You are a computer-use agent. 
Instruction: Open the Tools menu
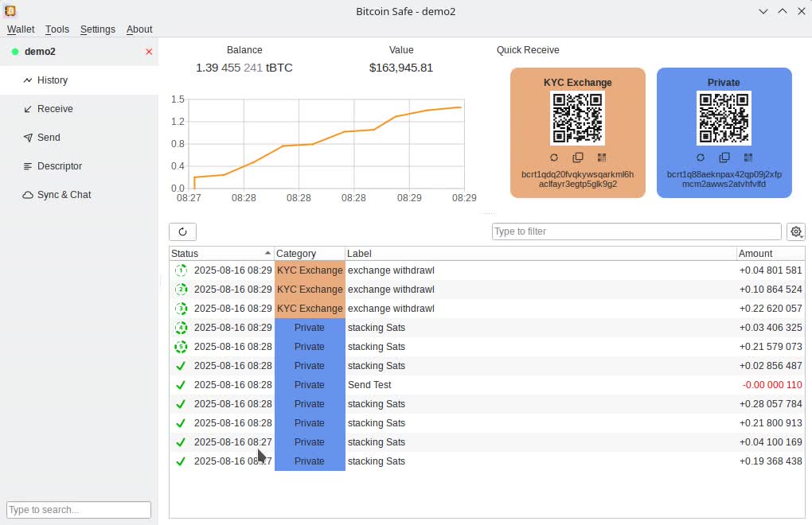point(57,29)
